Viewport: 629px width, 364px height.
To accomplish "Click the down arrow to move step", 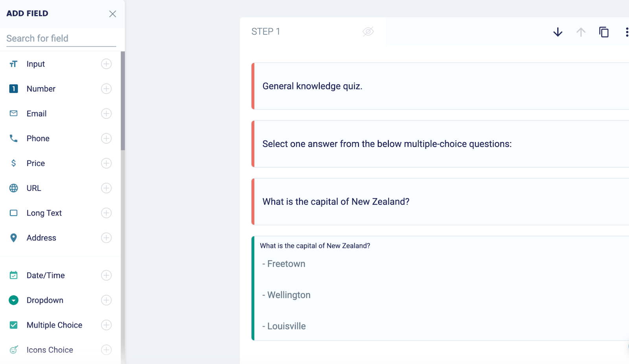I will (x=557, y=32).
